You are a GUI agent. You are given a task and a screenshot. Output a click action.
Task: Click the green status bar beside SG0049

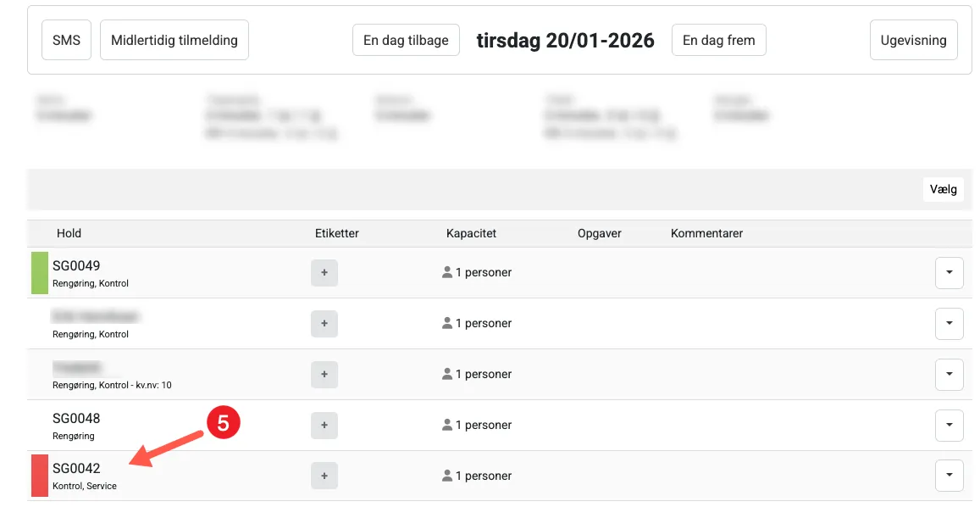(39, 272)
